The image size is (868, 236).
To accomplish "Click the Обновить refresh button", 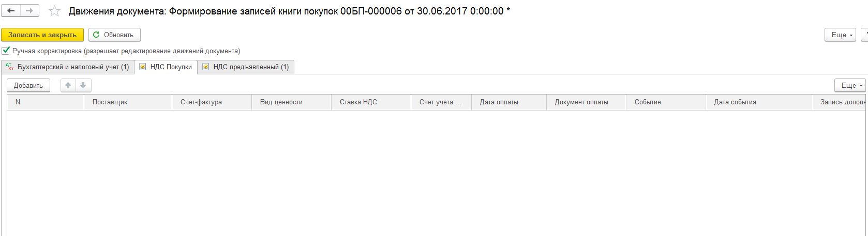I will [x=114, y=35].
